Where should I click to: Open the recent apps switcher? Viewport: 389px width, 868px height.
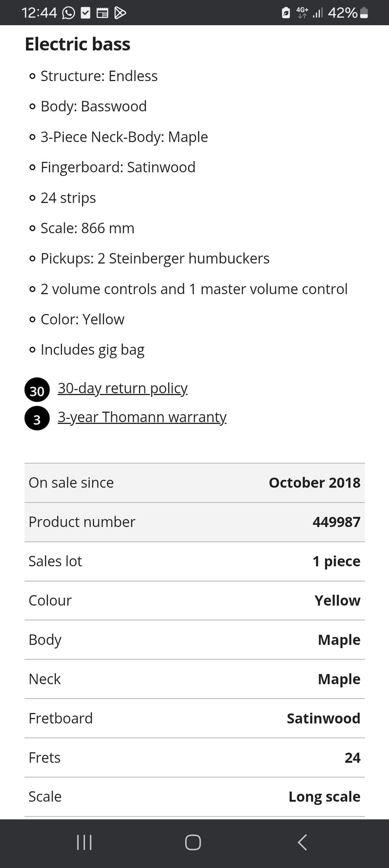click(84, 842)
